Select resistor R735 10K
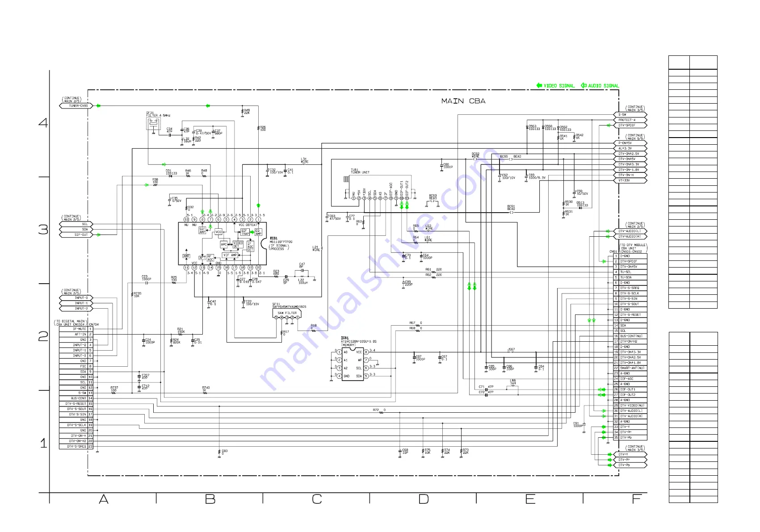Screen dimensions: 760x532 point(135,295)
